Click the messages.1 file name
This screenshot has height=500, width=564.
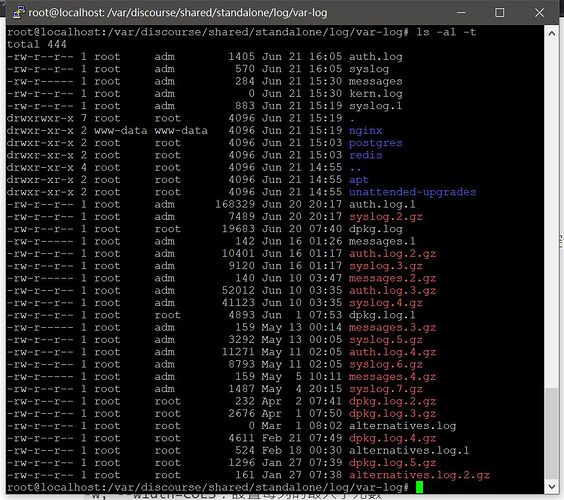382,241
